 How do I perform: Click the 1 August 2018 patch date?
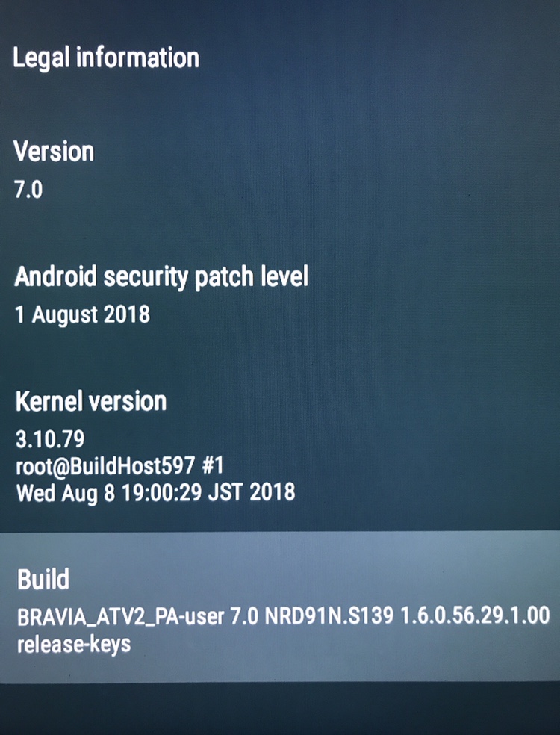[82, 314]
